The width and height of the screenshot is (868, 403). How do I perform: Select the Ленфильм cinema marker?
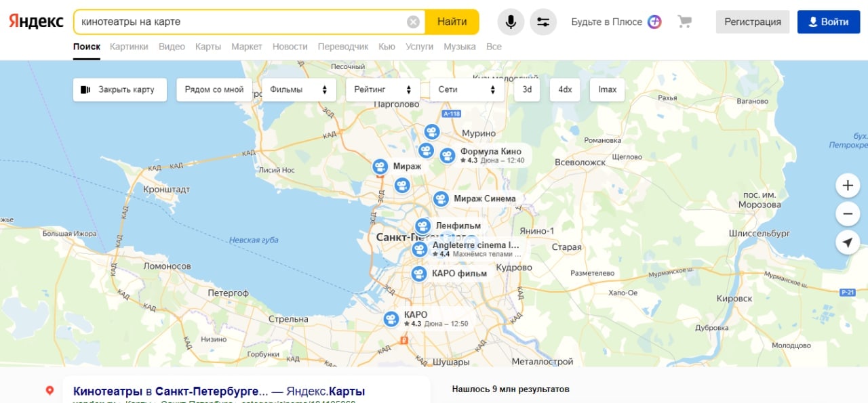(x=423, y=226)
